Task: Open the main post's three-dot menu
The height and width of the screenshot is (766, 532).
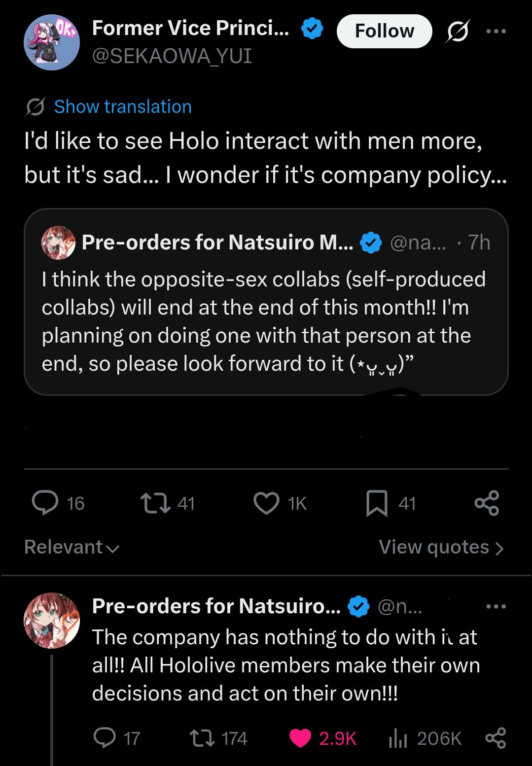Action: tap(496, 32)
